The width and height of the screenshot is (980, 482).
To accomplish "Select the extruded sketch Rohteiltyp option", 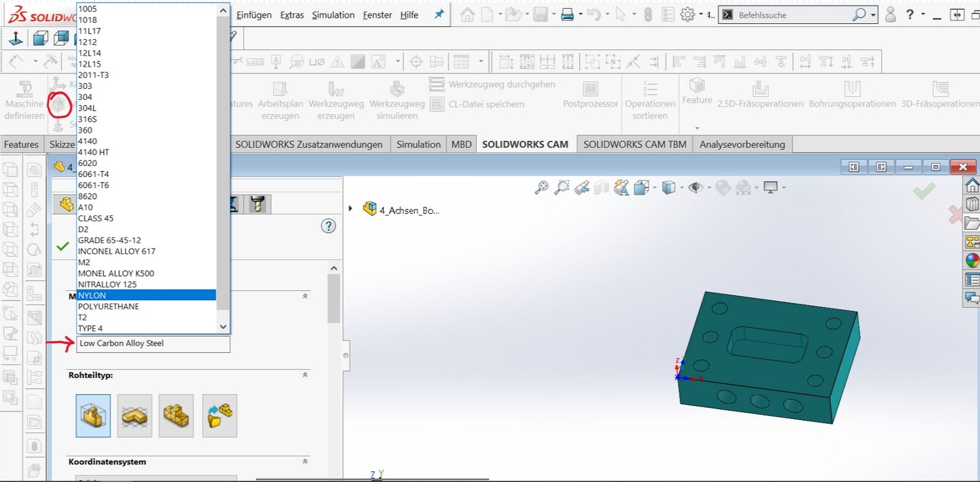I will click(x=135, y=416).
